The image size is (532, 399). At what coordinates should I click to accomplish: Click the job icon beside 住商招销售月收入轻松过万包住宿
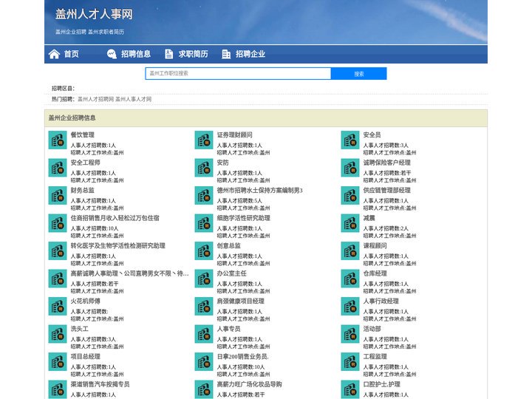click(58, 223)
